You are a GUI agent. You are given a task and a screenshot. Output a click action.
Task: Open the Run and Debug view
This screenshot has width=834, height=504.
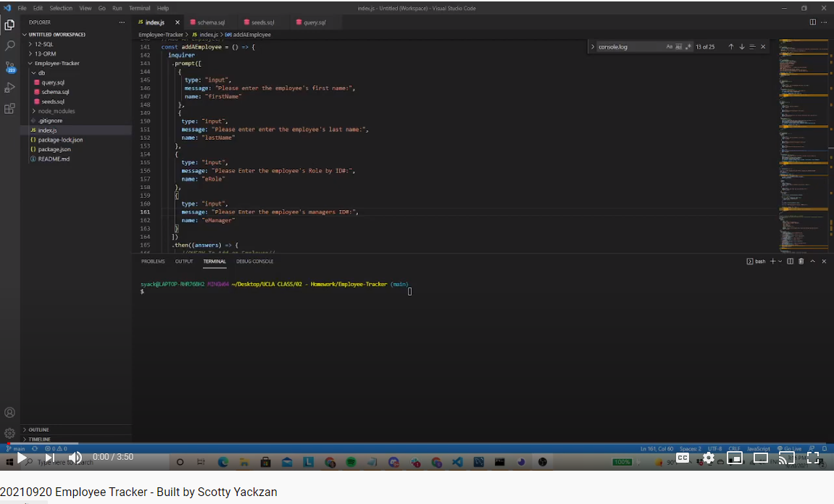tap(10, 88)
